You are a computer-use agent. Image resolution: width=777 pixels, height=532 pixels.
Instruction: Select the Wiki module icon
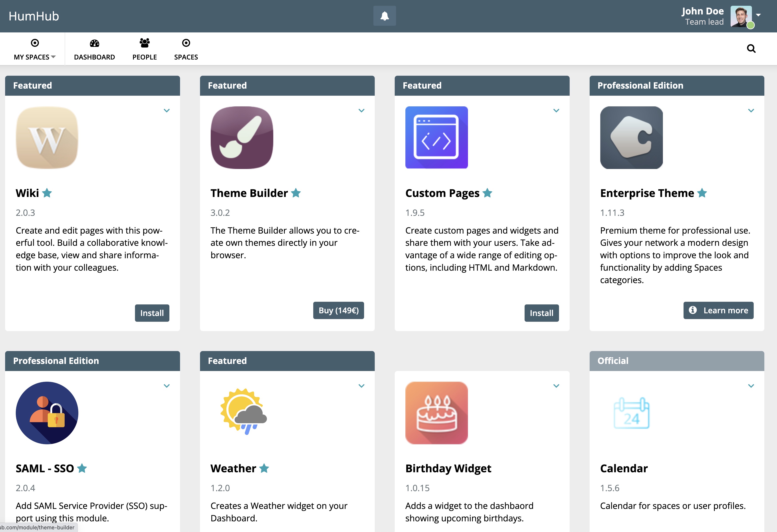point(46,137)
